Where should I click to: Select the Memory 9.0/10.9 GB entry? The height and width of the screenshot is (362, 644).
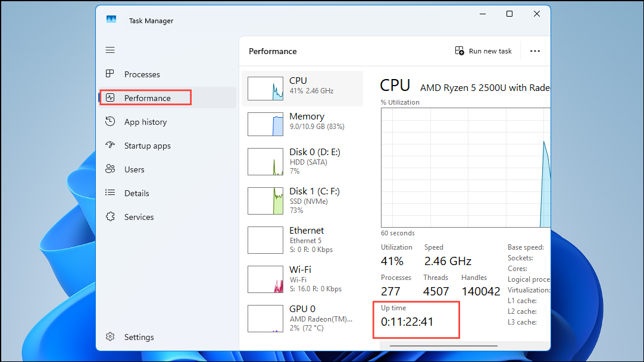tap(303, 124)
